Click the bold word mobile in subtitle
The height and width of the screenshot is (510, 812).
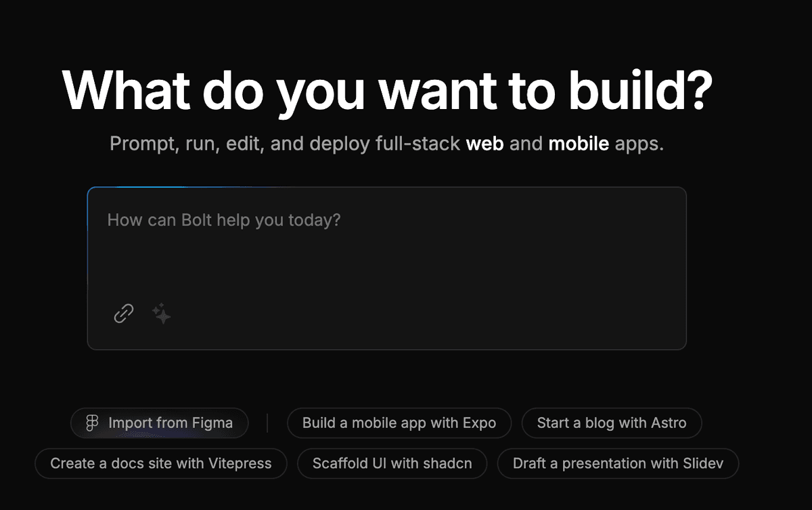(x=579, y=144)
